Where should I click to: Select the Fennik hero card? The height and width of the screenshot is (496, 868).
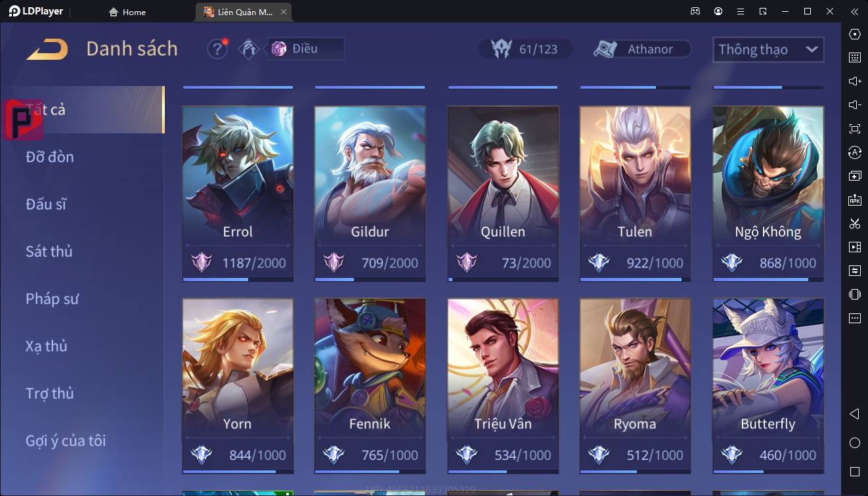pyautogui.click(x=370, y=386)
